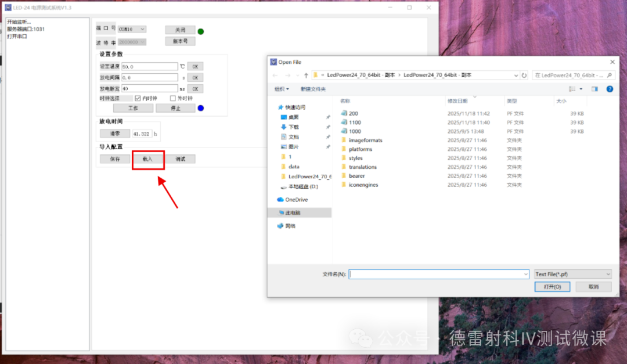Image resolution: width=627 pixels, height=364 pixels.
Task: Open the blue Help question mark icon
Action: 610,89
